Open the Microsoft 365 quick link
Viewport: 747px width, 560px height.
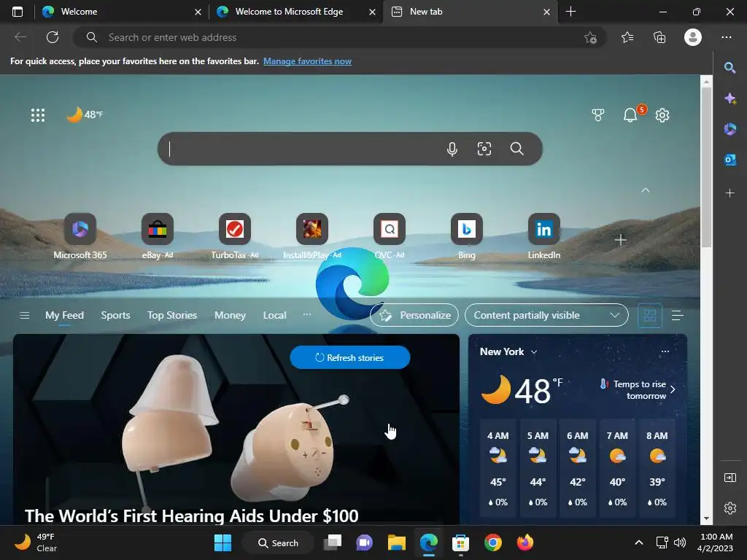coord(80,237)
